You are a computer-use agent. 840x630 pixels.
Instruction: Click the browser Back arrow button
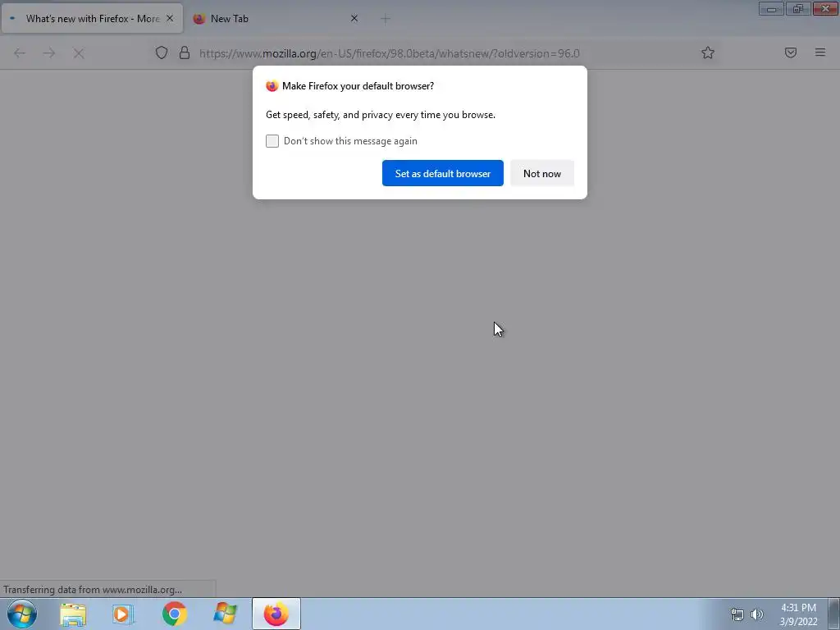20,53
